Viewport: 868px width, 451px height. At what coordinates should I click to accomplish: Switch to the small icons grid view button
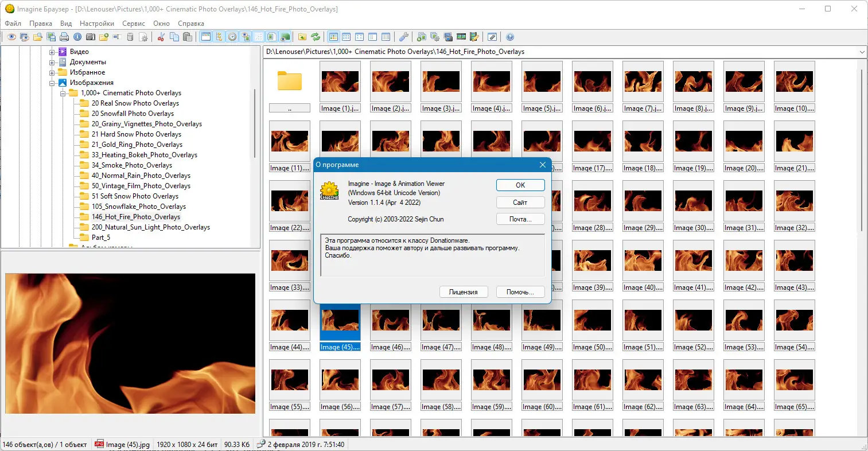[347, 37]
